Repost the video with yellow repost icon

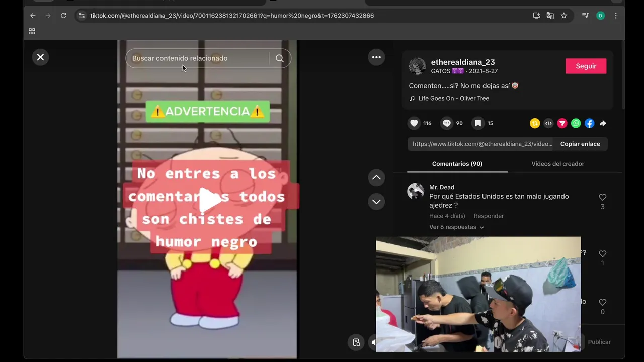pyautogui.click(x=535, y=123)
